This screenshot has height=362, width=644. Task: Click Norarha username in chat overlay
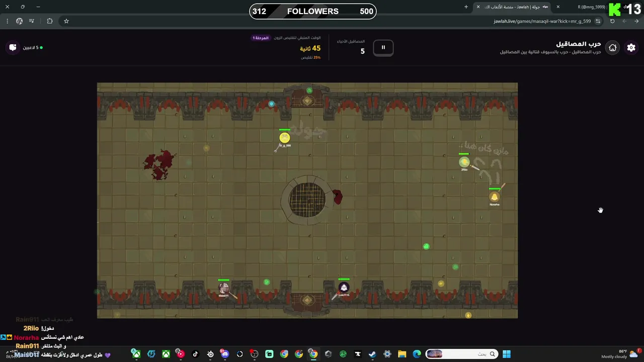click(x=27, y=337)
